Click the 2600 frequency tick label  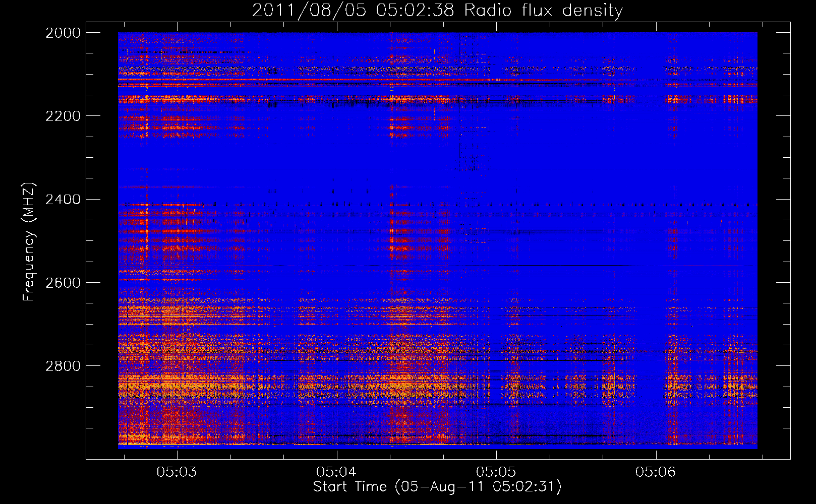coord(63,283)
